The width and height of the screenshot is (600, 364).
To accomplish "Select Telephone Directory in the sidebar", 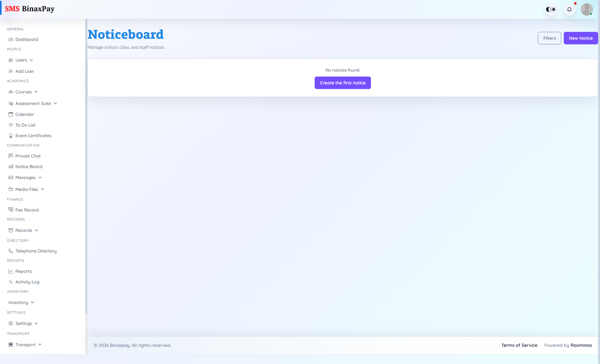I will pos(36,251).
